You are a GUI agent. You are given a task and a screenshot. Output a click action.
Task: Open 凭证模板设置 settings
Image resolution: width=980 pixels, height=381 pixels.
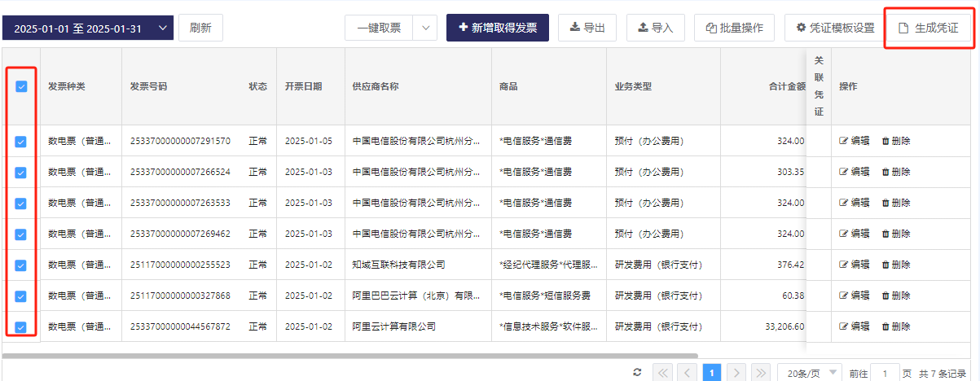835,28
